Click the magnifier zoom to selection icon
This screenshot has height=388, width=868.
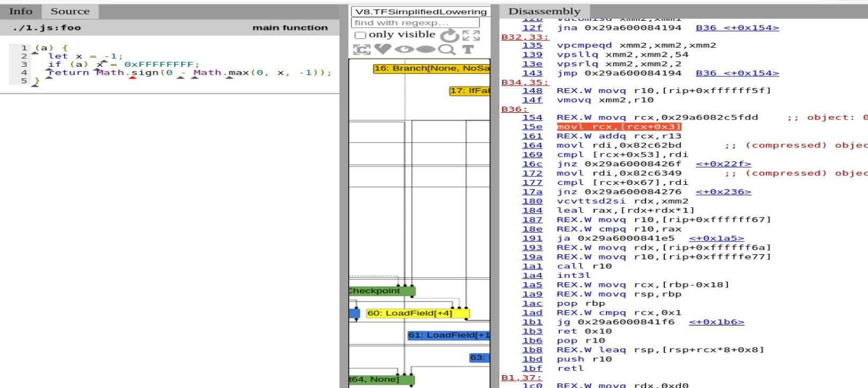click(x=447, y=50)
